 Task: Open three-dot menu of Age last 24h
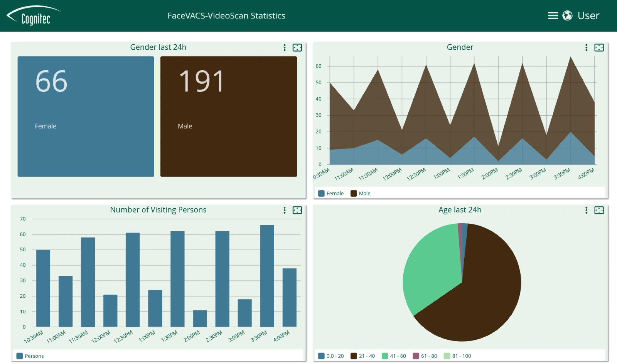coord(586,210)
